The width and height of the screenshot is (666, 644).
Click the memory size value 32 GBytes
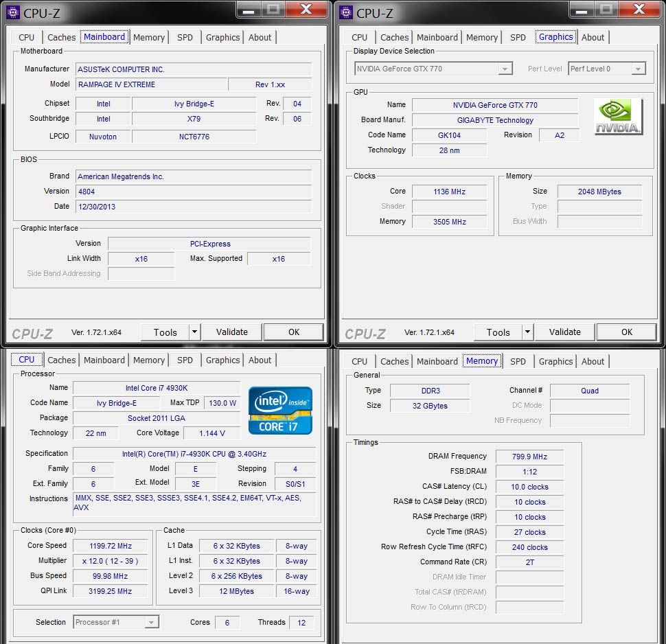430,406
